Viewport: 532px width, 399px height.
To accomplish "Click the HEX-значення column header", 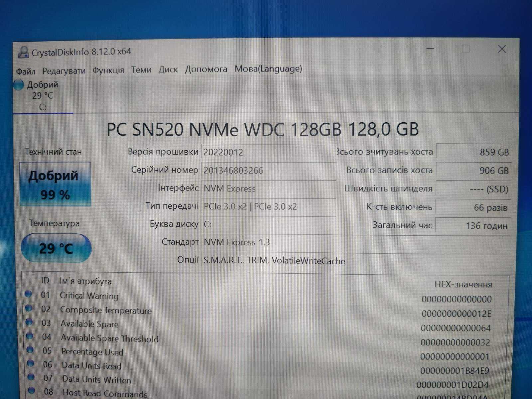I will click(x=463, y=285).
